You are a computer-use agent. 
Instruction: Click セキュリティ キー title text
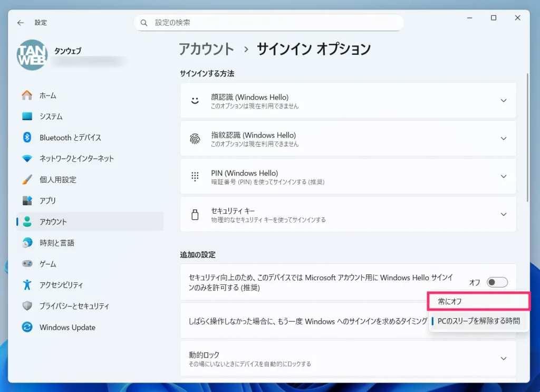click(233, 211)
